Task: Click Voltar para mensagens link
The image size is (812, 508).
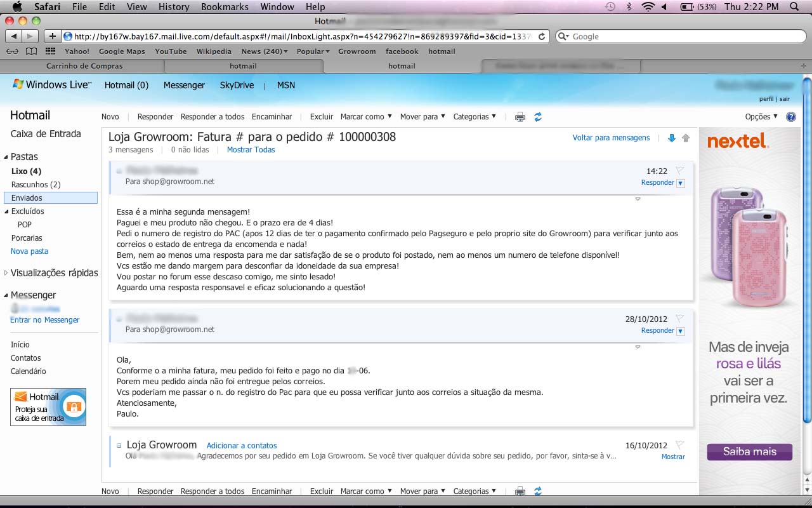Action: (611, 137)
